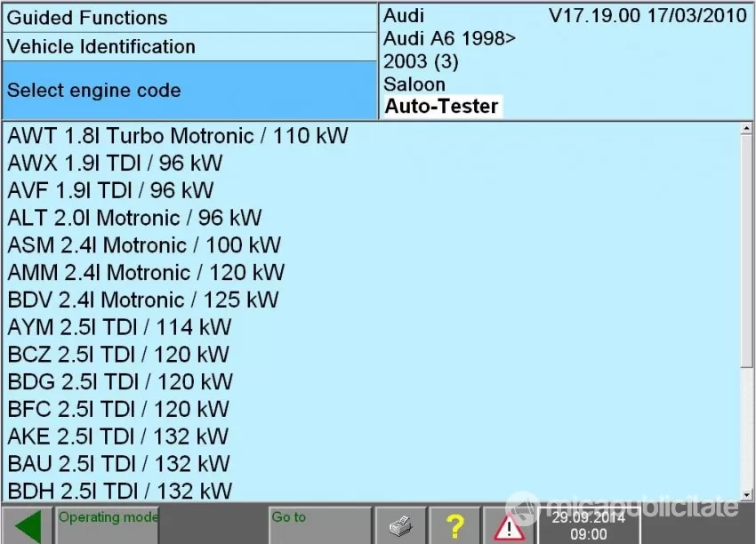Open help with the yellow question mark
The height and width of the screenshot is (544, 756).
[454, 525]
